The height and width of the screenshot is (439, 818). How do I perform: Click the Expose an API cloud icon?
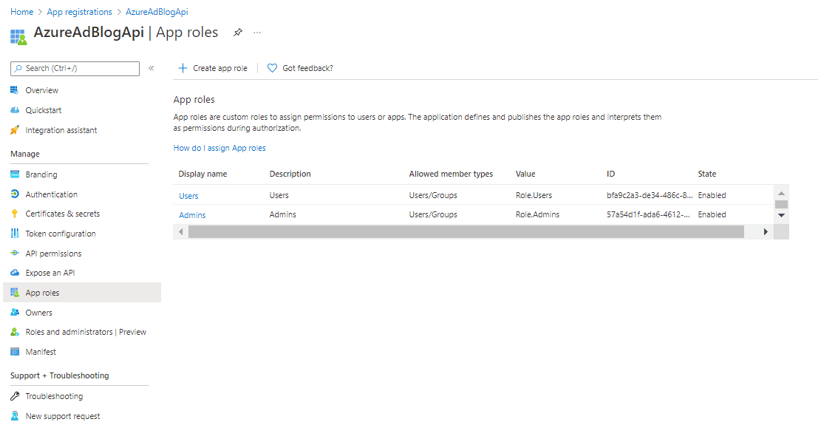click(x=15, y=273)
